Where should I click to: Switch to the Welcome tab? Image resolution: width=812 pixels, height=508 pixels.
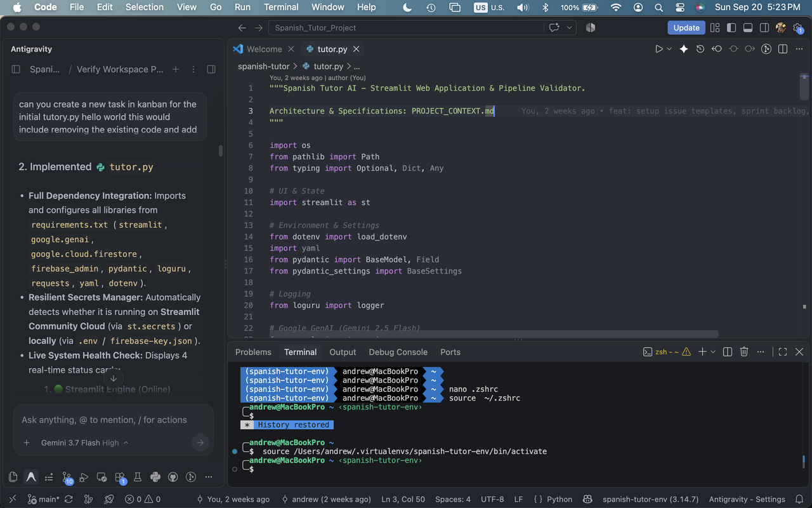[264, 49]
